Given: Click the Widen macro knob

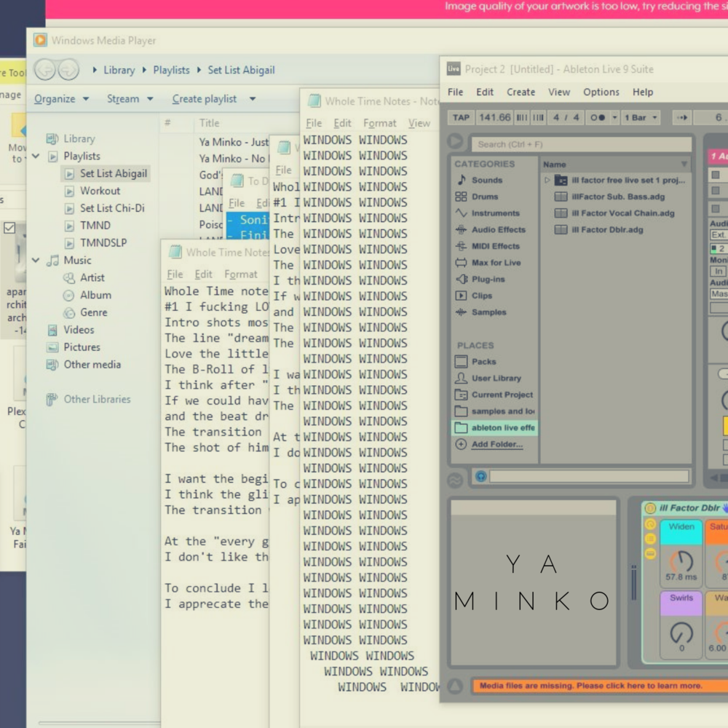Looking at the screenshot, I should click(681, 561).
